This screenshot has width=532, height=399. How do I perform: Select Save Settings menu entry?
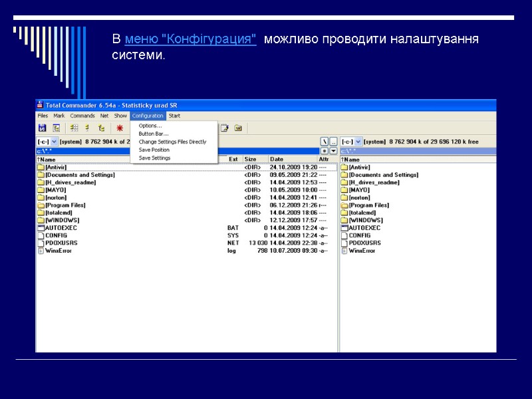coord(174,158)
